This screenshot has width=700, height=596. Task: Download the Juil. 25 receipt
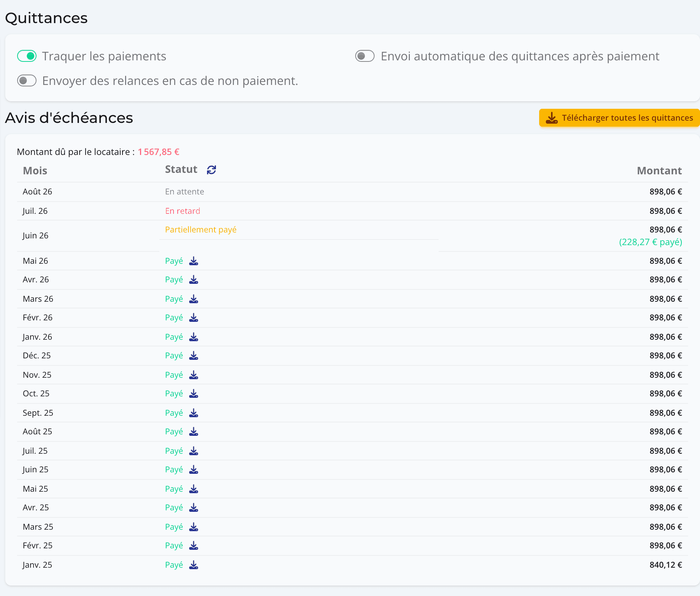coord(194,451)
